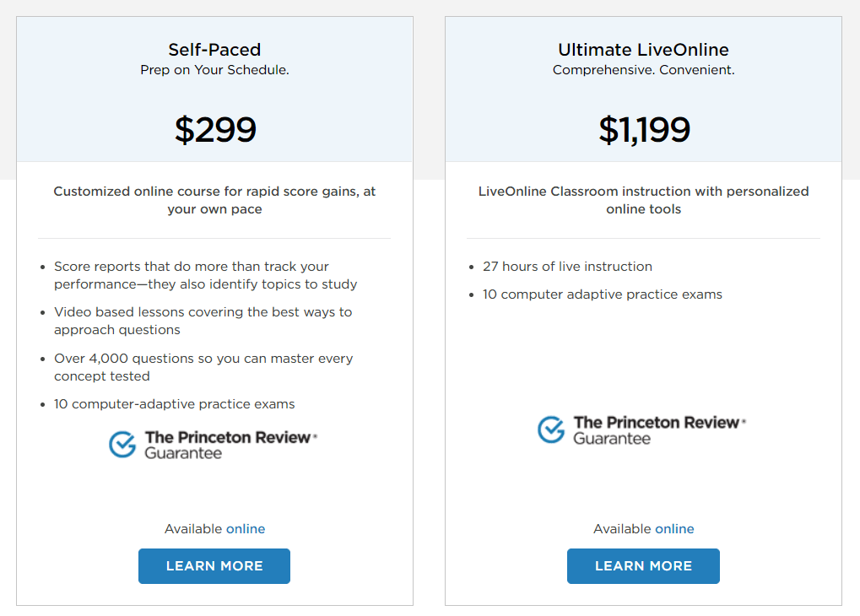Click the "Video based lessons" bullet
Viewport: 860px width, 616px height.
(x=203, y=321)
